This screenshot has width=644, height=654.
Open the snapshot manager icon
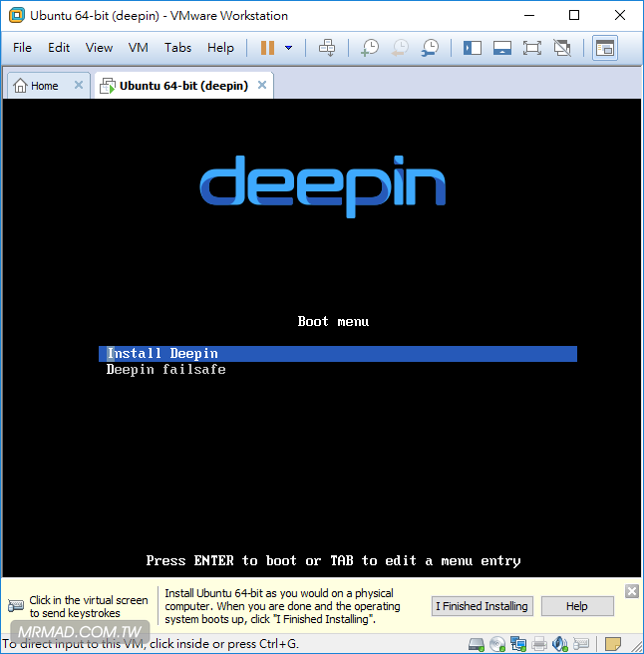[x=430, y=48]
